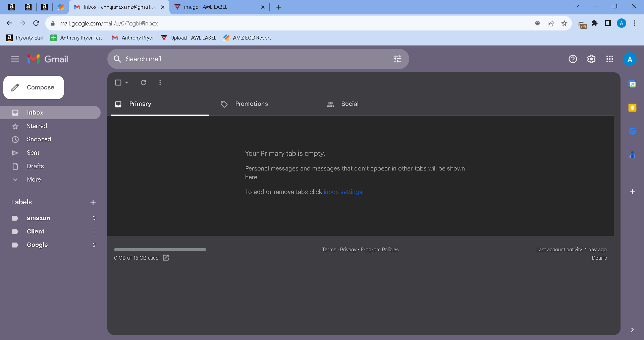Open the Privacy link
This screenshot has height=340, width=644.
[x=348, y=250]
